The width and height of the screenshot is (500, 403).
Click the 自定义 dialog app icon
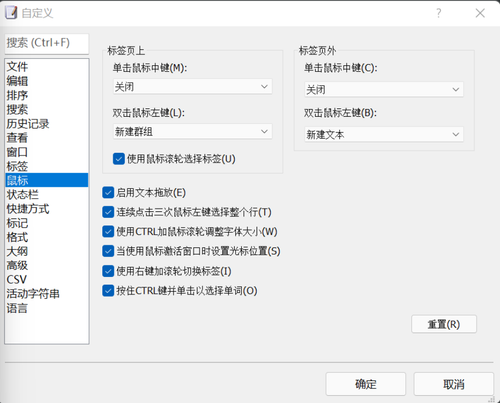click(x=11, y=13)
